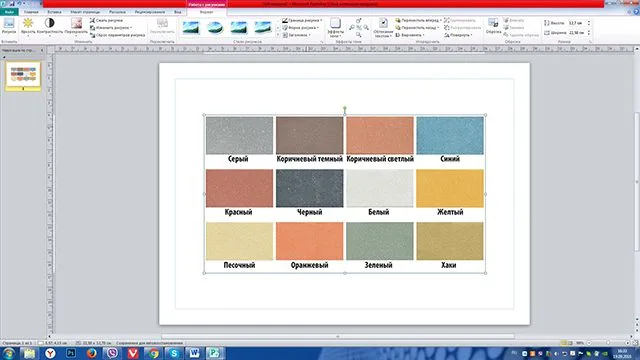This screenshot has height=360, width=640.
Task: Open the Rotate (Повернуть) dropdown
Action: coord(458,35)
